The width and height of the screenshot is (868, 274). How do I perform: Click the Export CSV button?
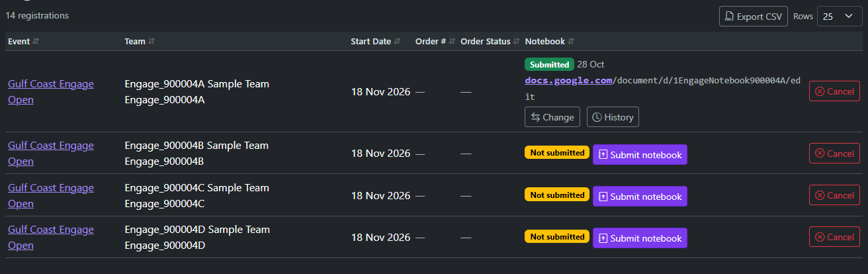754,17
